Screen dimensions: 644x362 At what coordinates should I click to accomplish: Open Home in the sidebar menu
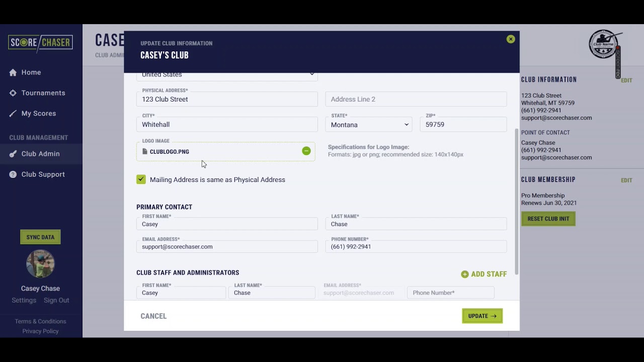coord(31,72)
